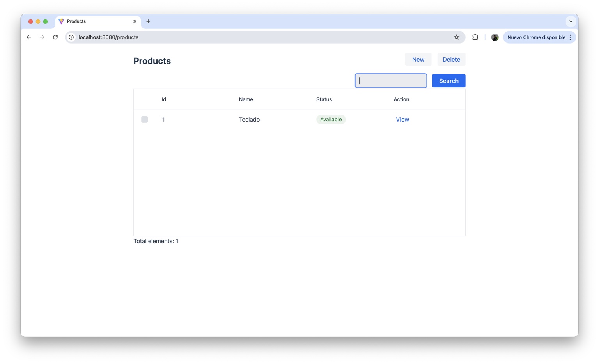The width and height of the screenshot is (599, 364).
Task: Click the Available status badge
Action: [331, 119]
